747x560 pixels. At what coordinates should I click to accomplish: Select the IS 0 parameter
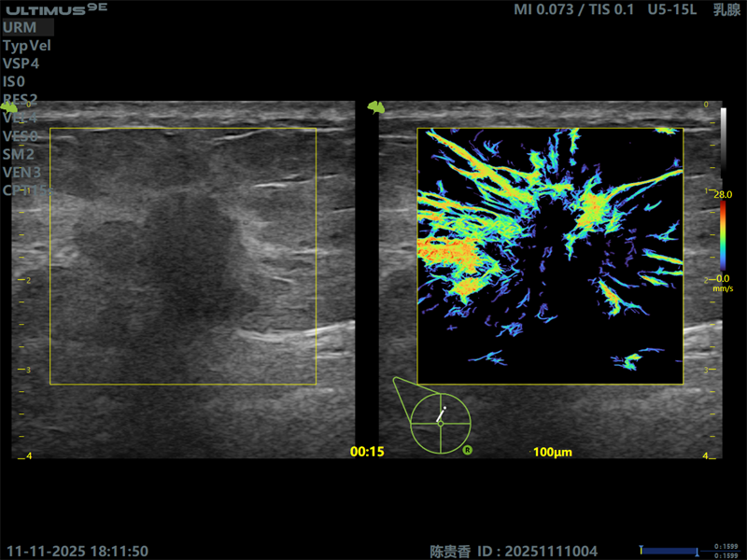pos(14,82)
